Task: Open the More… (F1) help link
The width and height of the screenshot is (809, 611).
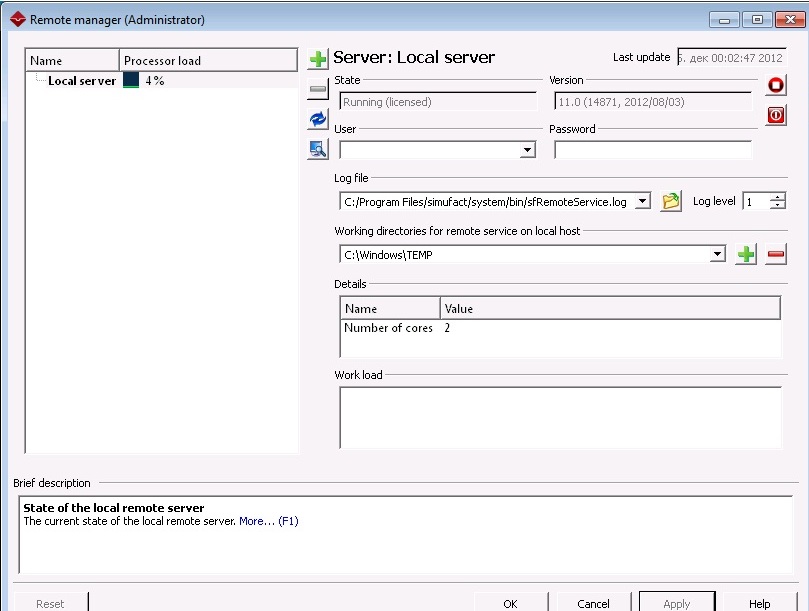Action: 268,521
